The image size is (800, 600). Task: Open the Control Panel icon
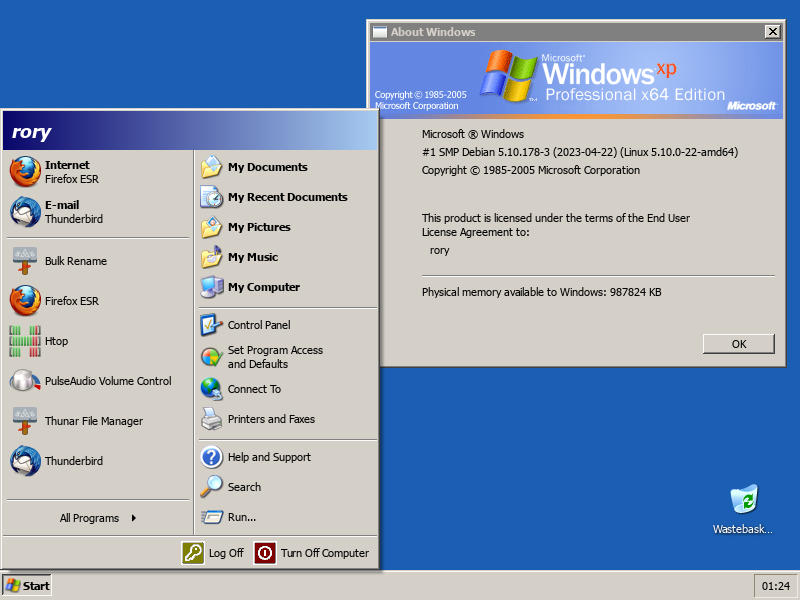pos(211,325)
